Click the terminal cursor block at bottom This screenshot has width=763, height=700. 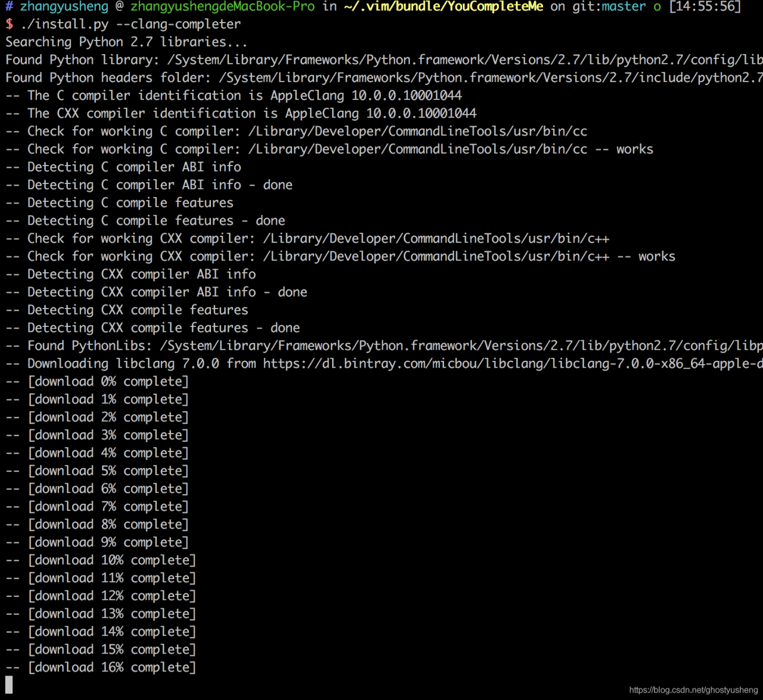coord(9,685)
